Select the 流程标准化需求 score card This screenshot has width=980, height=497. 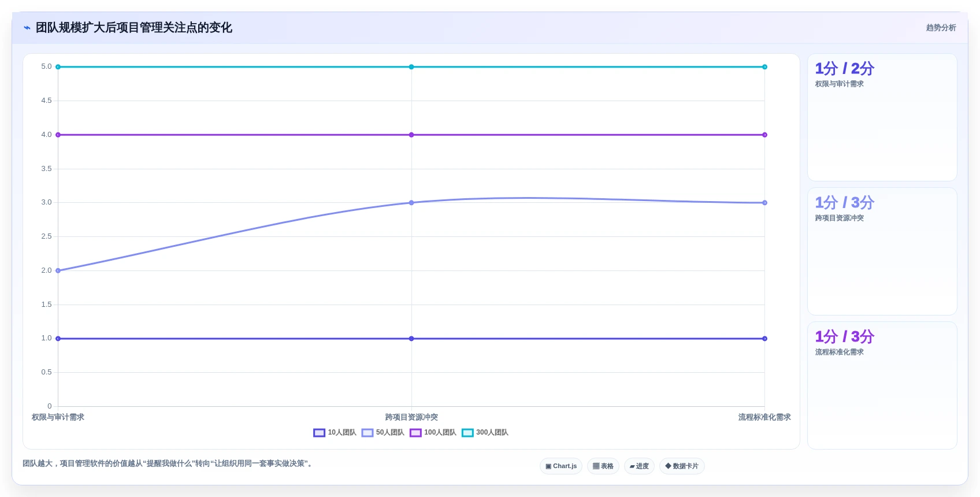point(882,385)
